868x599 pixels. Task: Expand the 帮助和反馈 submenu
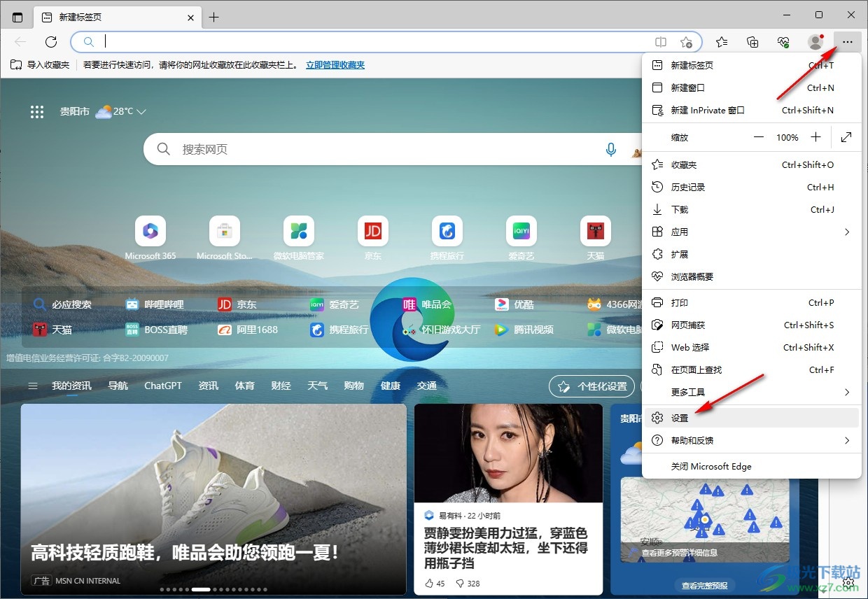point(752,440)
